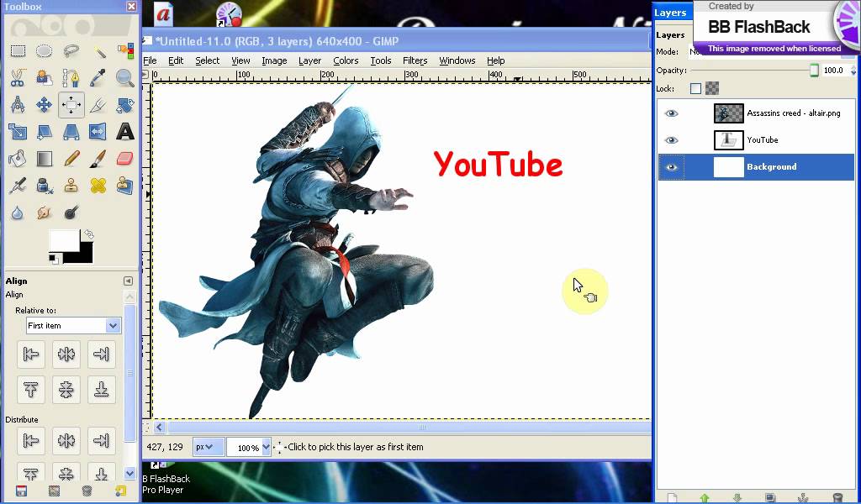Choose the Eraser tool

(x=125, y=159)
